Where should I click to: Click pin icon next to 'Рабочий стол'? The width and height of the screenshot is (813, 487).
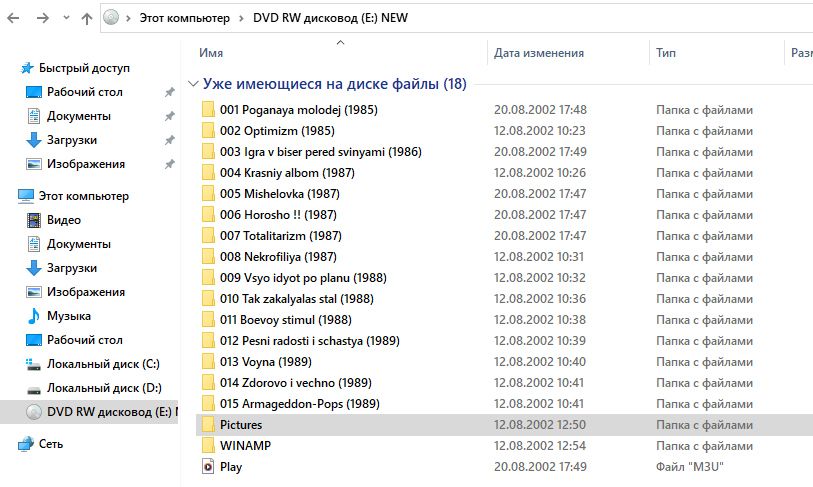pyautogui.click(x=170, y=92)
